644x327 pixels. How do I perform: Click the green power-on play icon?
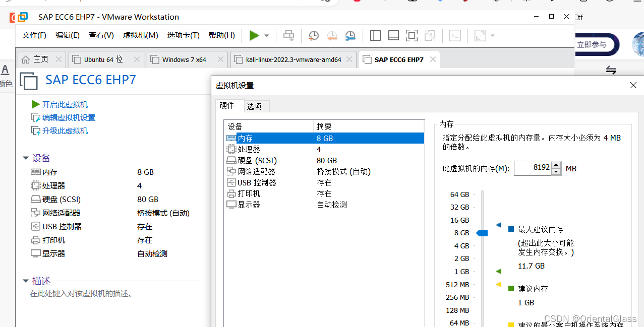tap(254, 35)
